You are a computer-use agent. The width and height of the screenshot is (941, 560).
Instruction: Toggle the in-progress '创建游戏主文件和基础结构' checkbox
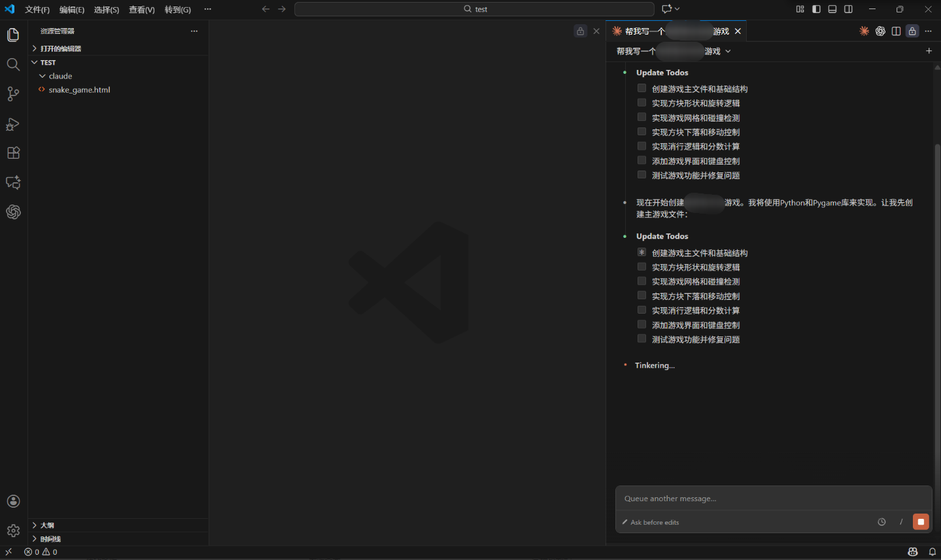[x=642, y=252]
